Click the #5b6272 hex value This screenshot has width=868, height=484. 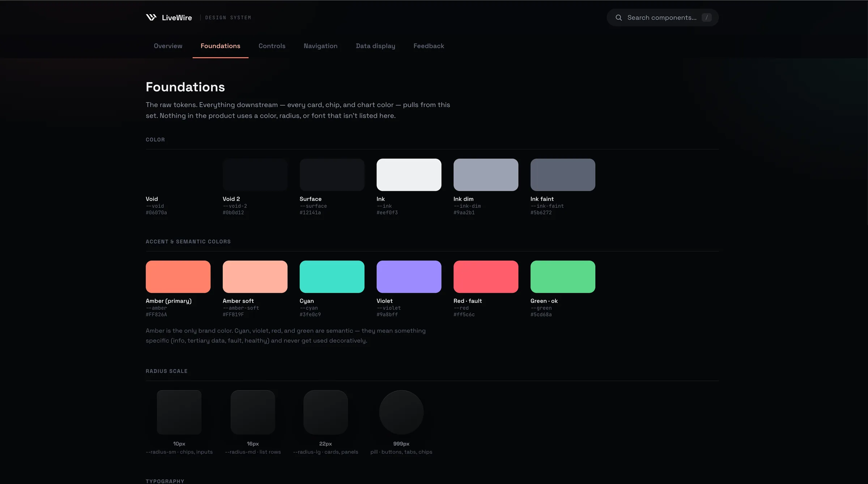coord(541,213)
